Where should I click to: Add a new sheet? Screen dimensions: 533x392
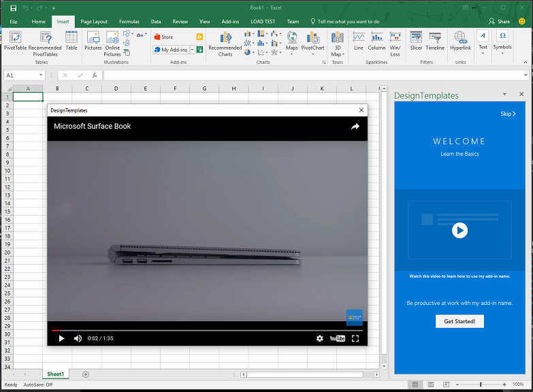coord(86,374)
